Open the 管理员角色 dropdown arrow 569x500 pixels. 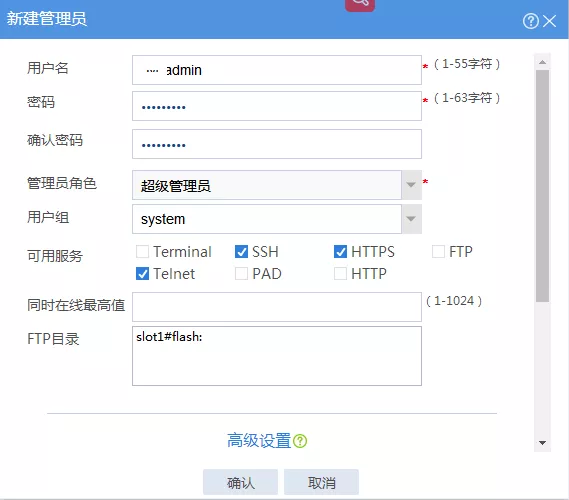(x=411, y=185)
